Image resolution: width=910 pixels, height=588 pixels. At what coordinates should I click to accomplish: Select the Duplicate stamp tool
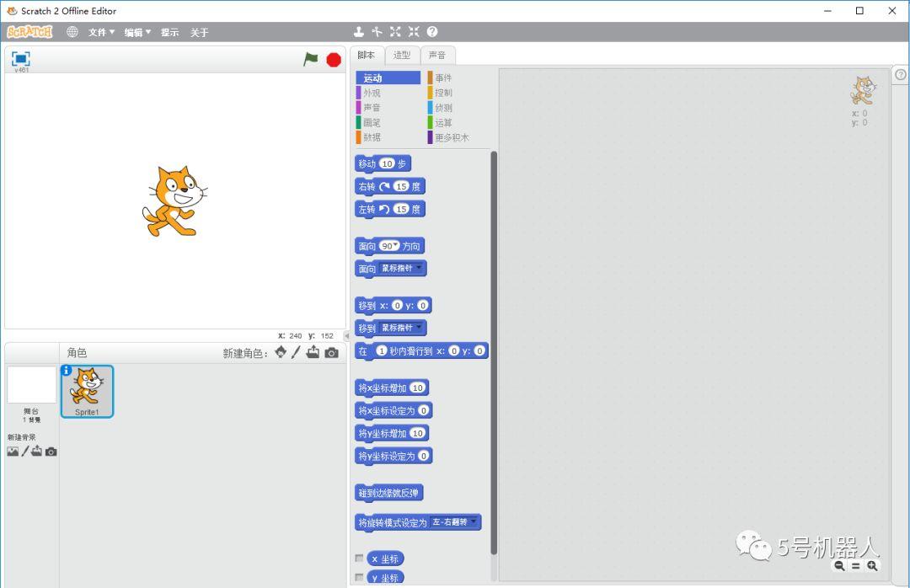point(359,31)
